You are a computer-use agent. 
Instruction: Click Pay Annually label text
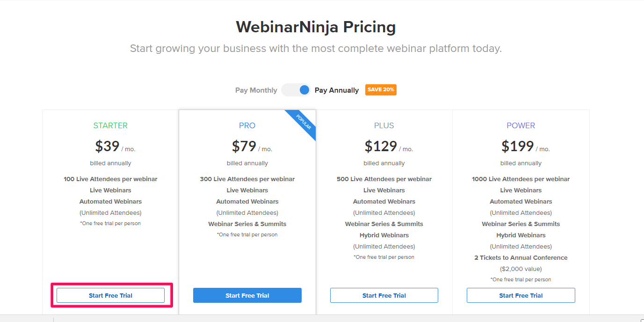(336, 90)
